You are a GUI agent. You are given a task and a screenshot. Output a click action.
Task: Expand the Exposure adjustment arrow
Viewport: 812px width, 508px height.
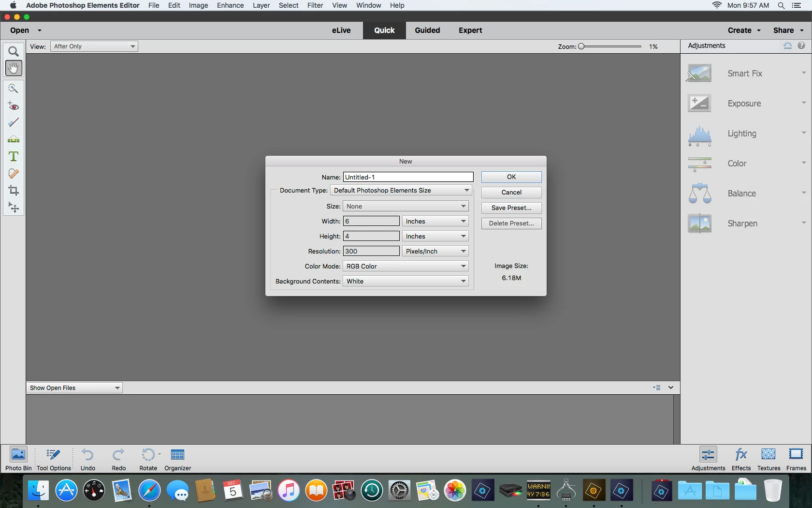pyautogui.click(x=804, y=103)
